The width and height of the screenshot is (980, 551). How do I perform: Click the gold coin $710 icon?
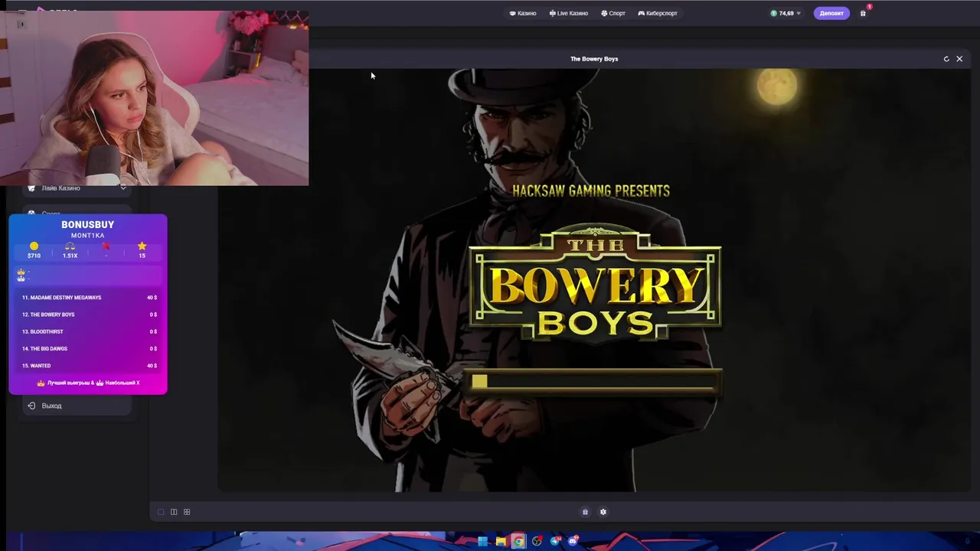[x=34, y=246]
